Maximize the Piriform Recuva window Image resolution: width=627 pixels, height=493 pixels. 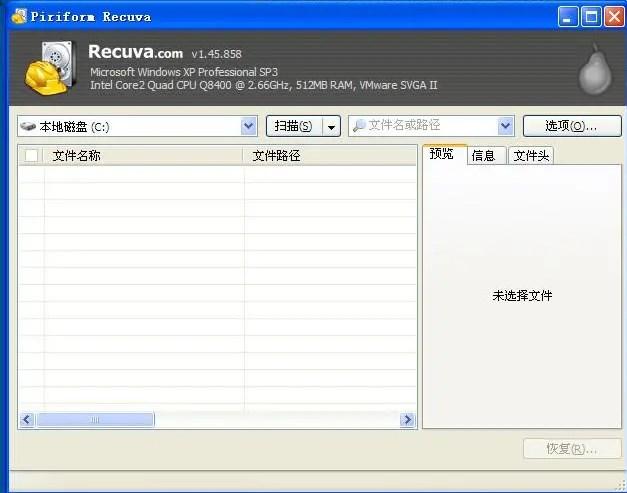591,17
